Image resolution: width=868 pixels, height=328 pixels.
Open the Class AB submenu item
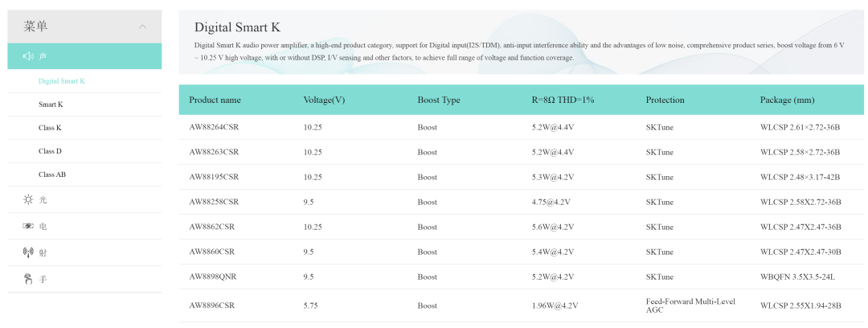click(52, 174)
